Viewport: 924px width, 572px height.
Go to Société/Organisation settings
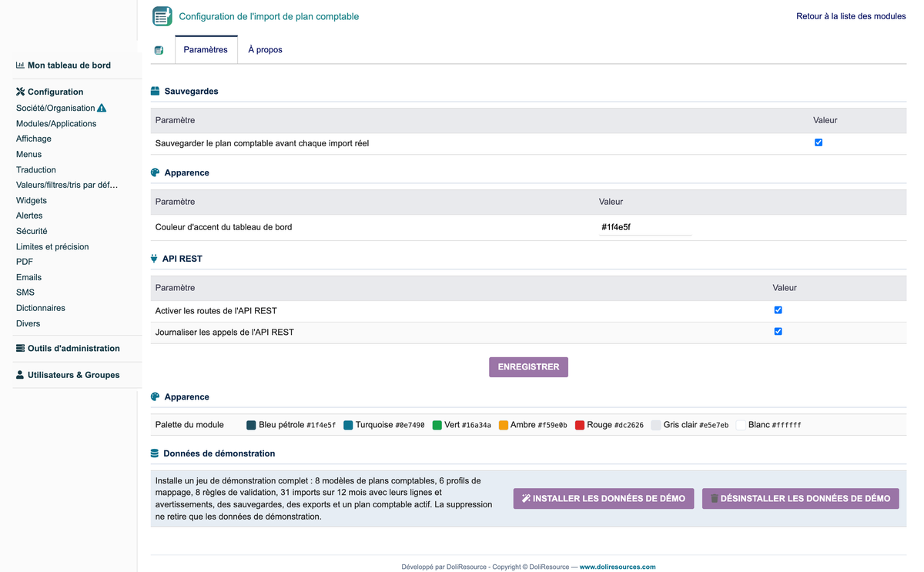click(55, 108)
